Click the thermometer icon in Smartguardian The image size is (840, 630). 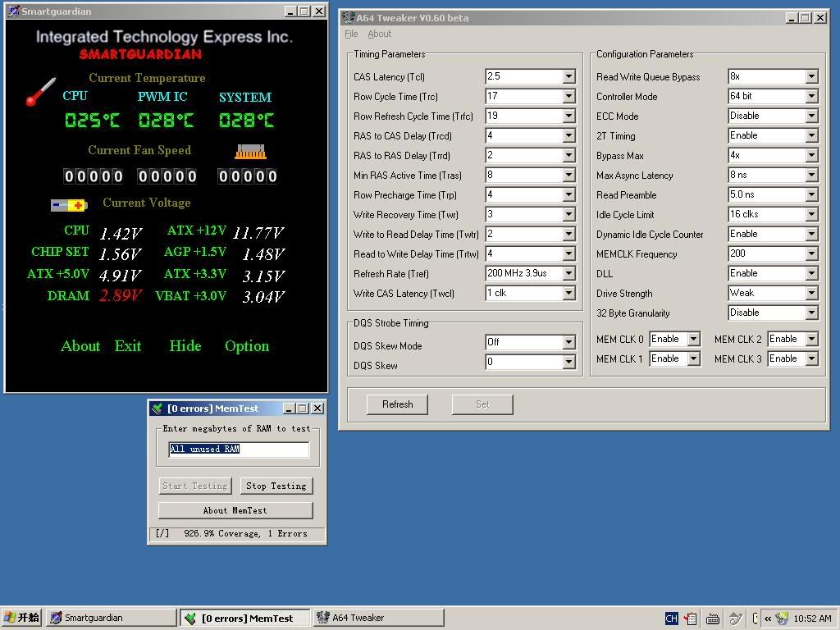[40, 91]
